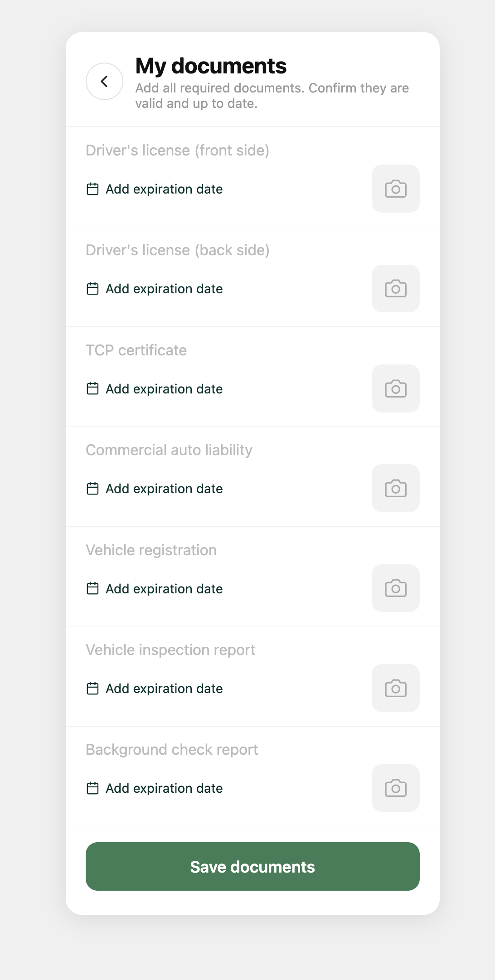The width and height of the screenshot is (495, 980).
Task: Click calendar icon under TCP certificate
Action: (x=92, y=389)
